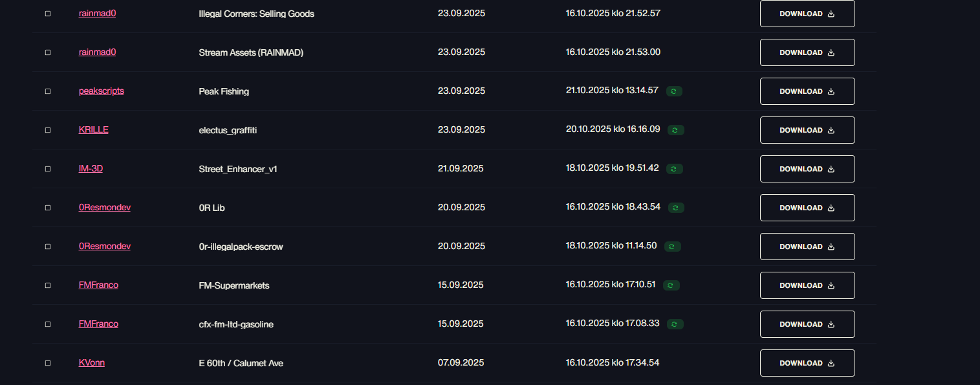Click the asset name FM-Supermarkets
The image size is (980, 385).
[x=234, y=285]
